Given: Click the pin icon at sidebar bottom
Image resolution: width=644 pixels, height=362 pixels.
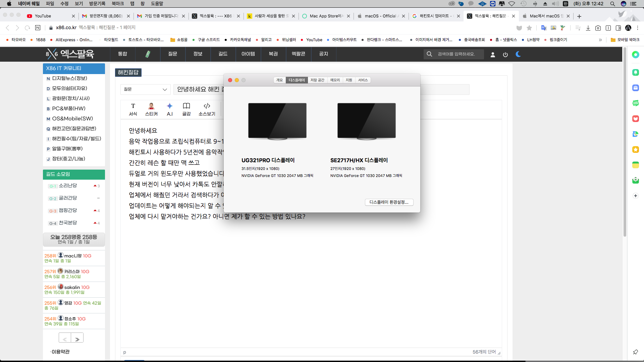Looking at the screenshot, I should (x=636, y=352).
